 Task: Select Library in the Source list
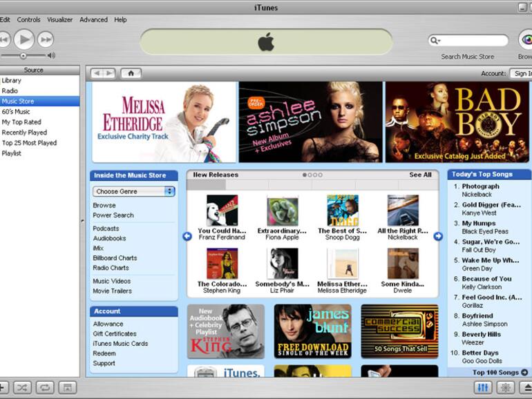[x=39, y=80]
